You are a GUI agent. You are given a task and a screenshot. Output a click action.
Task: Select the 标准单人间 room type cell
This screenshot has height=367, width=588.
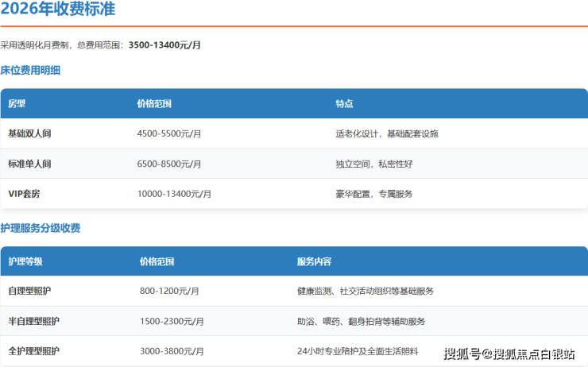[x=29, y=164]
